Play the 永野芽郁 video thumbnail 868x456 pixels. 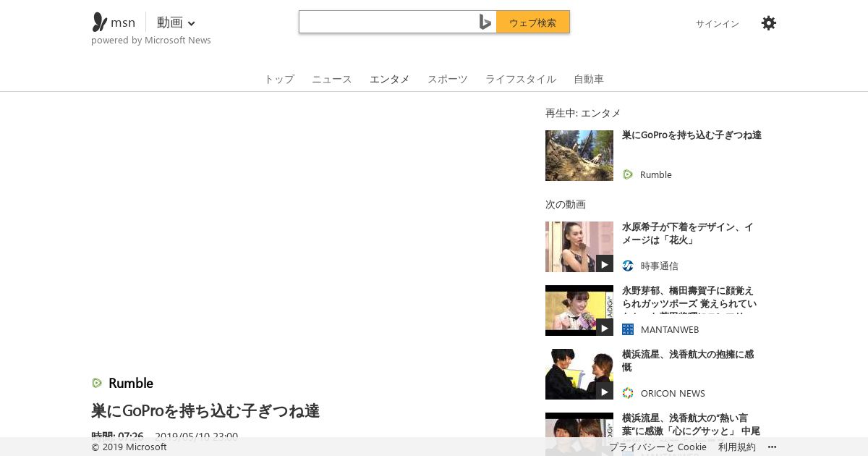tap(579, 311)
